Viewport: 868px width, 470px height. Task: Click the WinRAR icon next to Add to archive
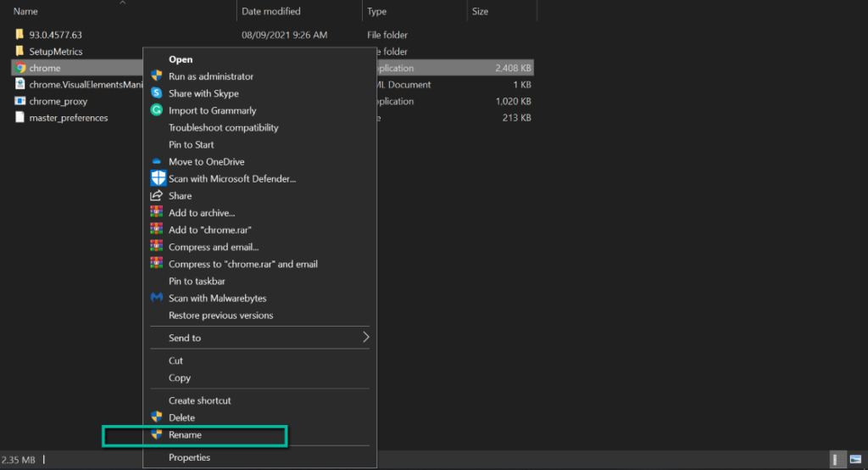pyautogui.click(x=156, y=213)
